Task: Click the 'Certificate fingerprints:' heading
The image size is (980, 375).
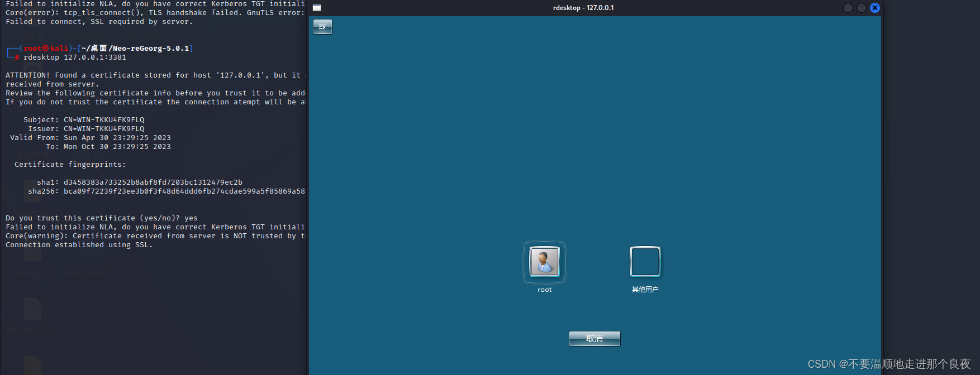Action: coord(70,165)
